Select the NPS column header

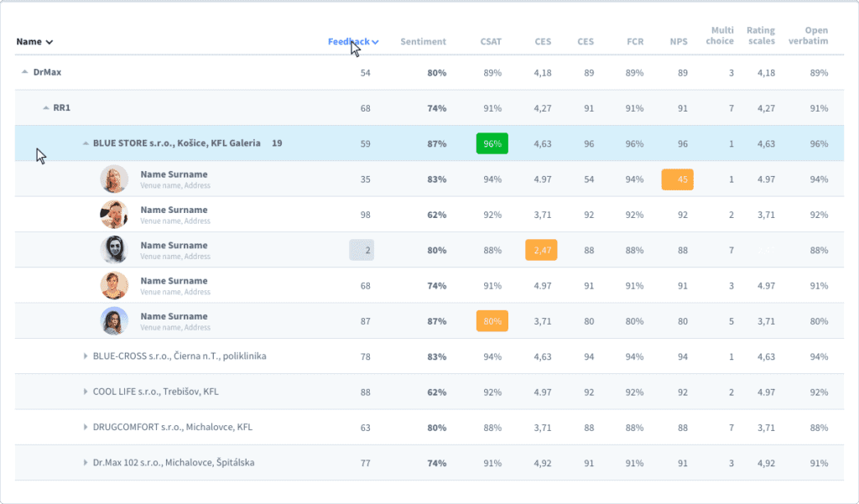678,42
